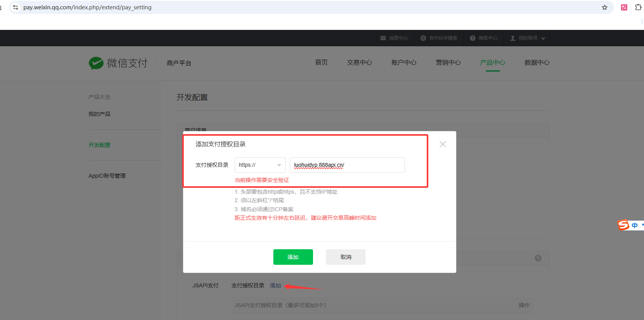
Task: Bookmark this page with star icon
Action: (604, 7)
